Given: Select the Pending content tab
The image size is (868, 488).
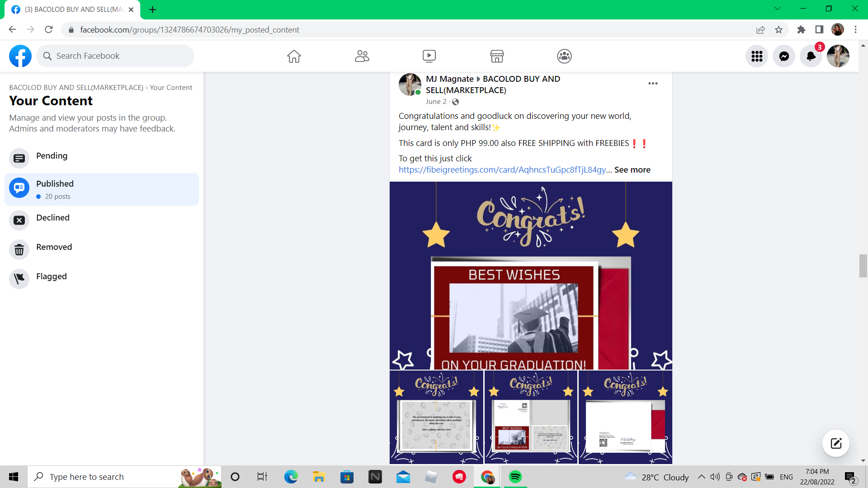Looking at the screenshot, I should [52, 156].
